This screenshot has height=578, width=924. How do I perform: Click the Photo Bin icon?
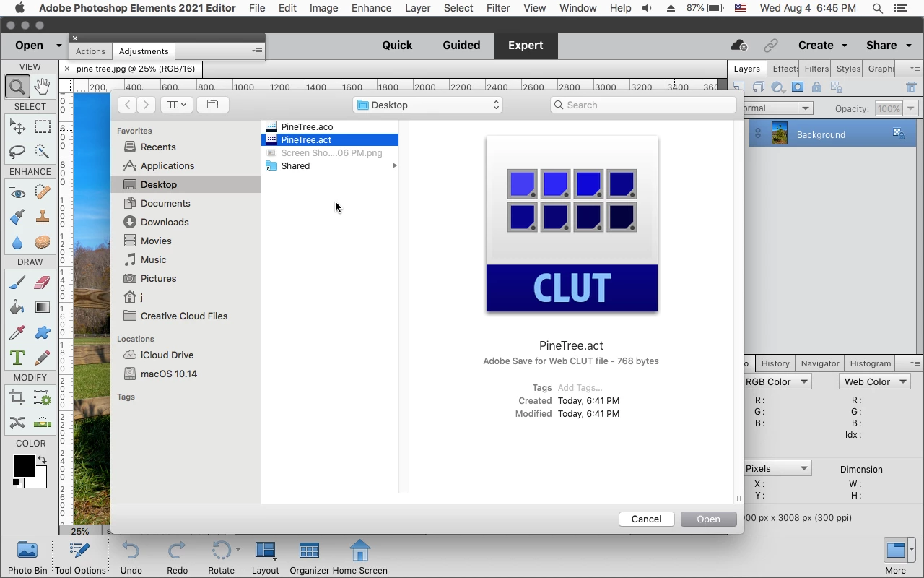click(27, 558)
